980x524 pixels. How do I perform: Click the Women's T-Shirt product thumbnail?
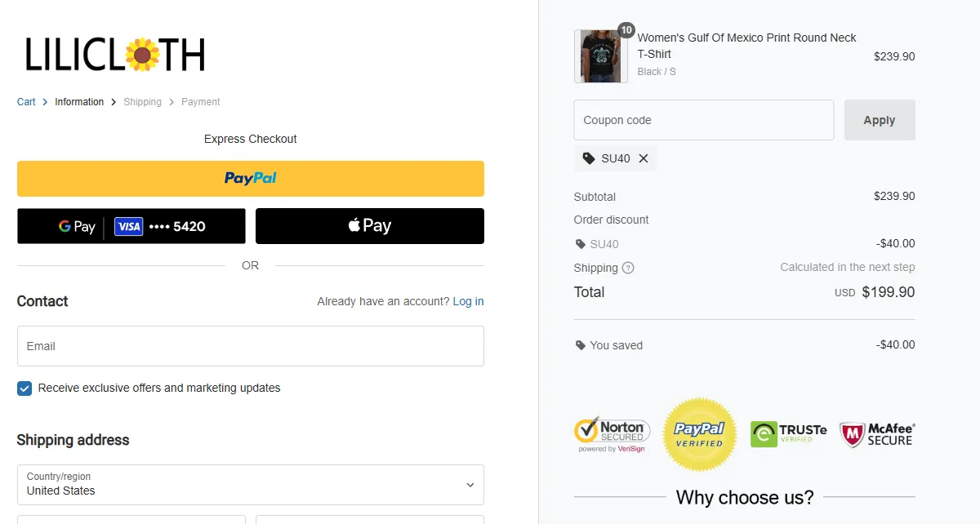[600, 56]
